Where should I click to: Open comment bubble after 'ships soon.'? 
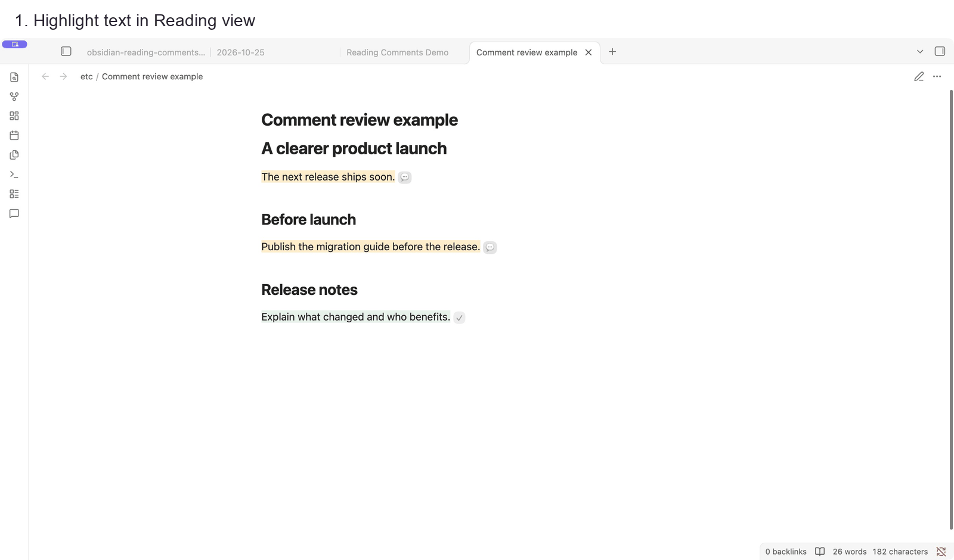pos(405,177)
